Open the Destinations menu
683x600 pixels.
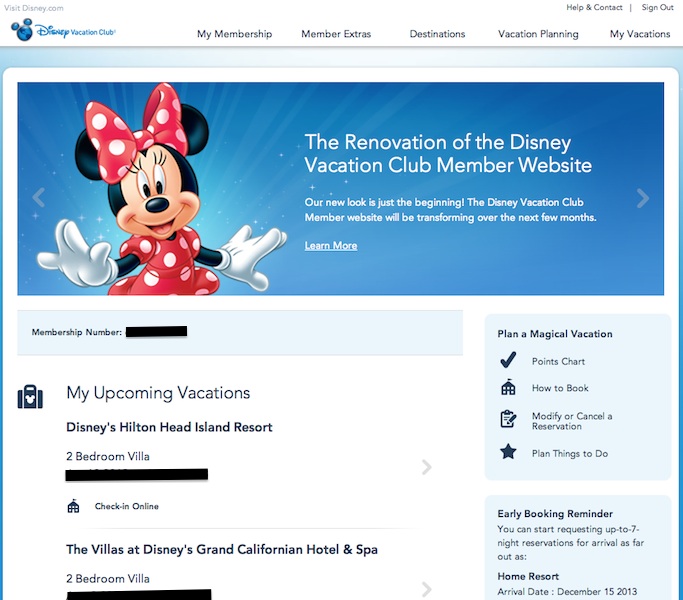coord(437,34)
